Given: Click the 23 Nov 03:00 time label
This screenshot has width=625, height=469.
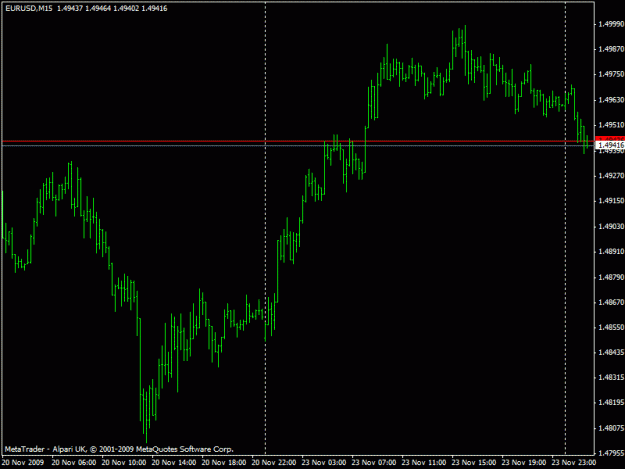Looking at the screenshot, I should click(324, 463).
